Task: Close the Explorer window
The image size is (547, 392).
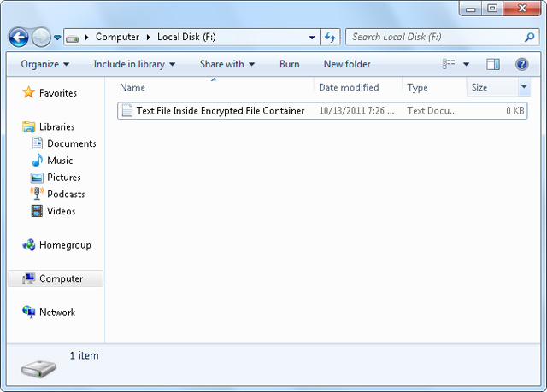Action: click(x=522, y=9)
